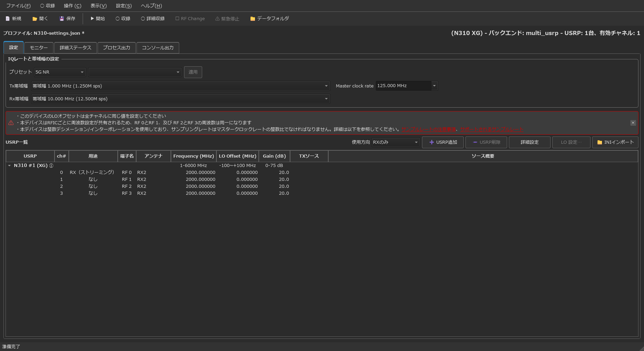
Task: Click the second red supported-sample-rate link
Action: coord(492,129)
